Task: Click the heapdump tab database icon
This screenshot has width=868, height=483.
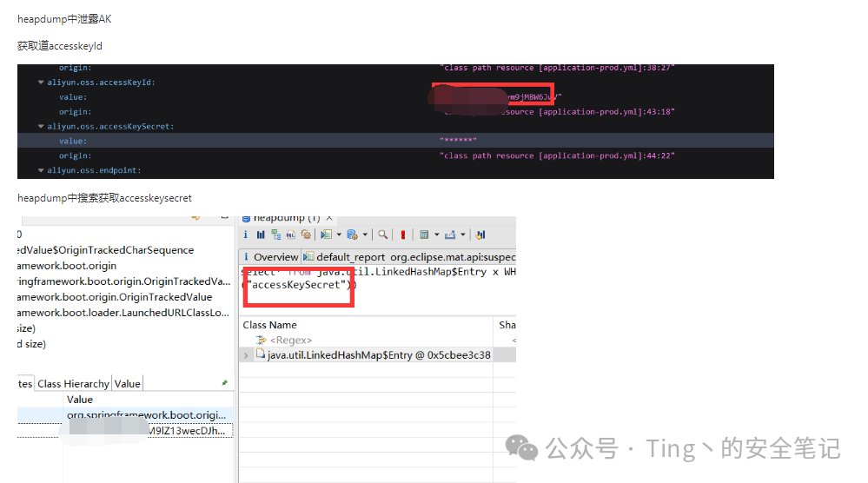Action: pyautogui.click(x=247, y=219)
